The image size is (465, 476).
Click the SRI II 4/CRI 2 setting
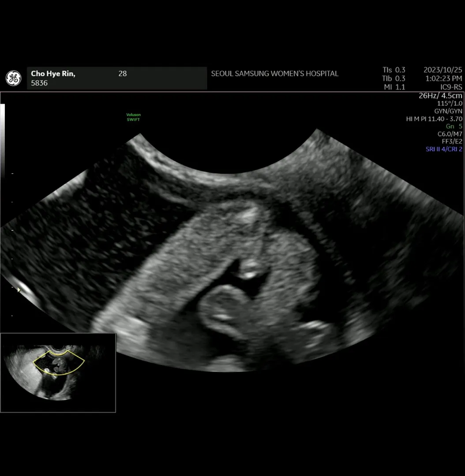[444, 149]
